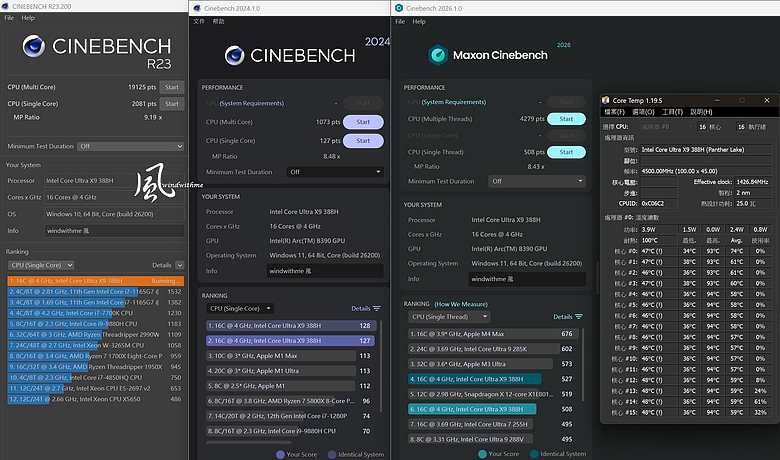Open Minimum Test Duration dropdown in Cinebench 2026
Viewport: 780px width, 460px height.
coord(537,181)
